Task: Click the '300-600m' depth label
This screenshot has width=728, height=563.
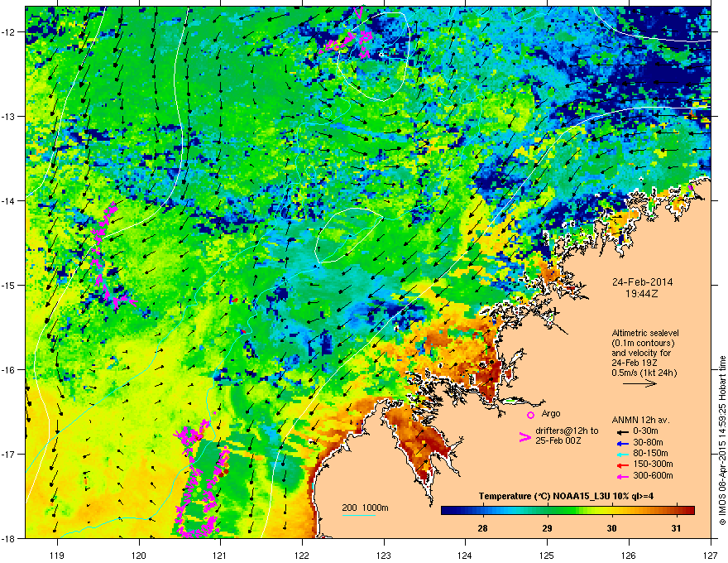Action: pos(653,476)
